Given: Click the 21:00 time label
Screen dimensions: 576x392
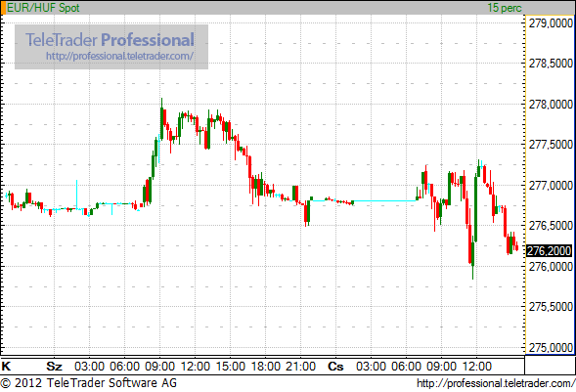Looking at the screenshot, I should [x=301, y=367].
